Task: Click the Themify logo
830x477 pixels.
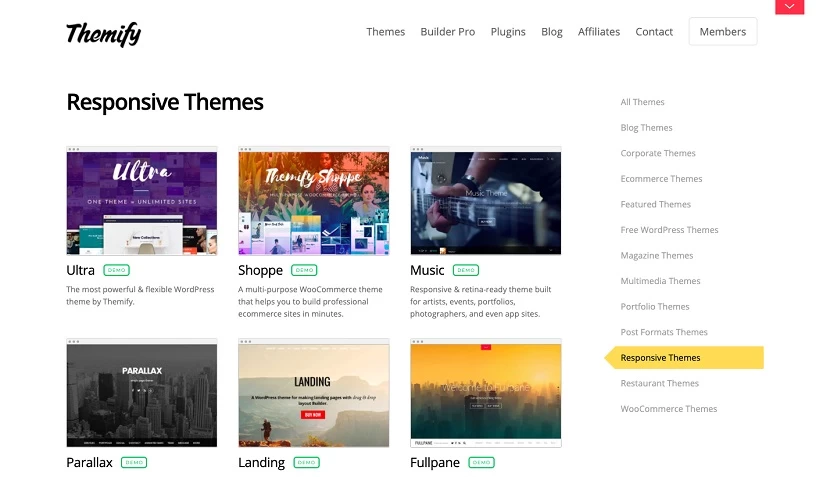Action: pyautogui.click(x=103, y=34)
